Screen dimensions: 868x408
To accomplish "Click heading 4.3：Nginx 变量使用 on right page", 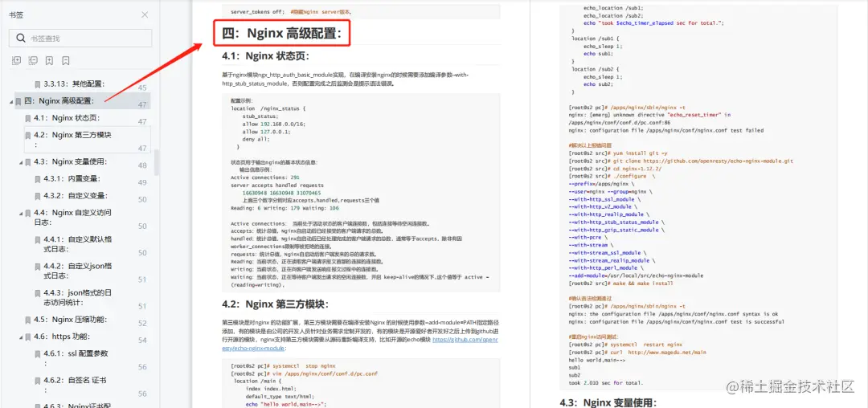I will [609, 402].
